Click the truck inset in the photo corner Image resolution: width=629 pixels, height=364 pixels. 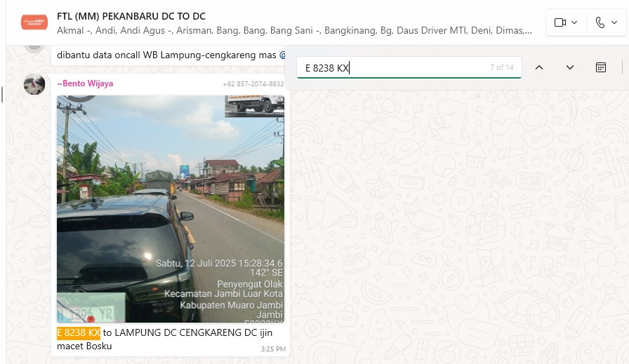point(254,105)
